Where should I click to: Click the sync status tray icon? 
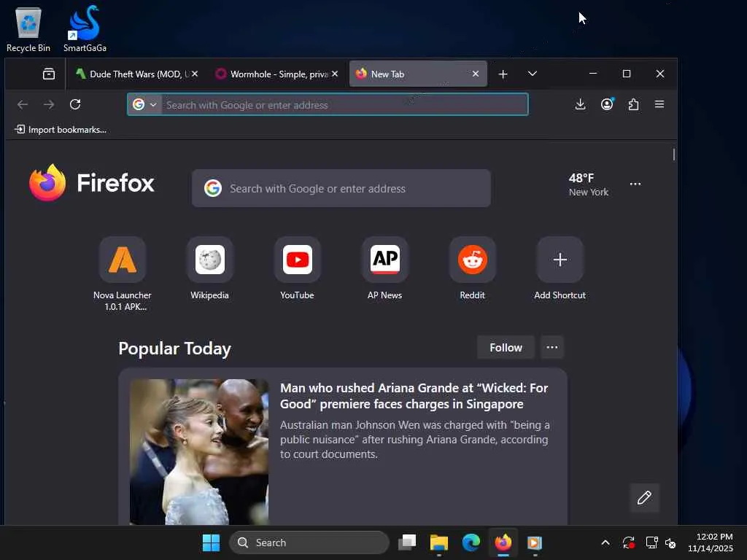(x=628, y=542)
